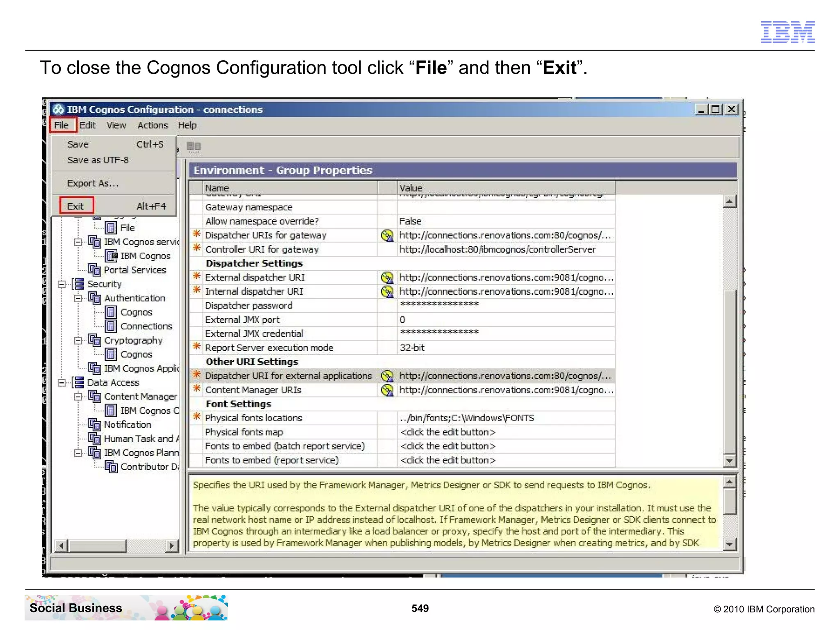The height and width of the screenshot is (630, 840).
Task: Click the Content Manager node icon
Action: [95, 397]
